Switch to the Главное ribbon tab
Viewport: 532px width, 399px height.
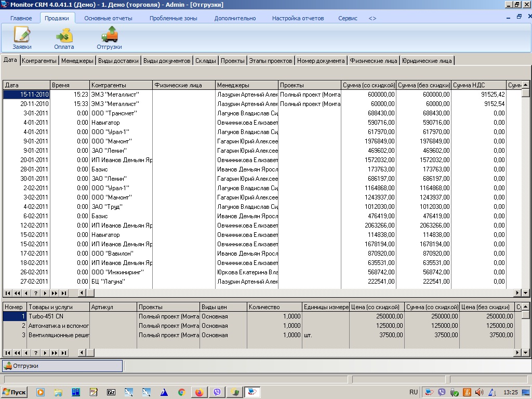pos(21,18)
